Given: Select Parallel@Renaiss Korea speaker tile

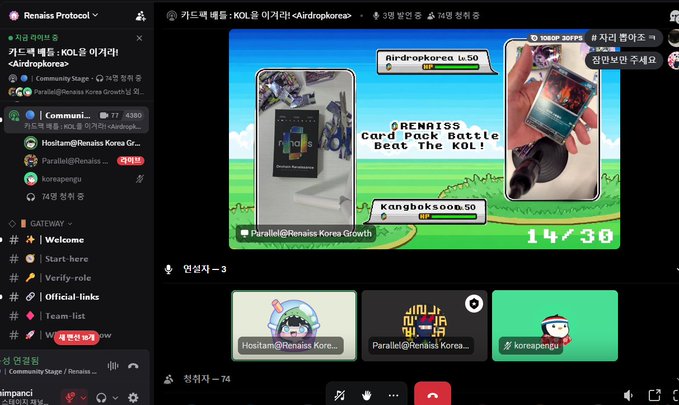Looking at the screenshot, I should pyautogui.click(x=424, y=326).
